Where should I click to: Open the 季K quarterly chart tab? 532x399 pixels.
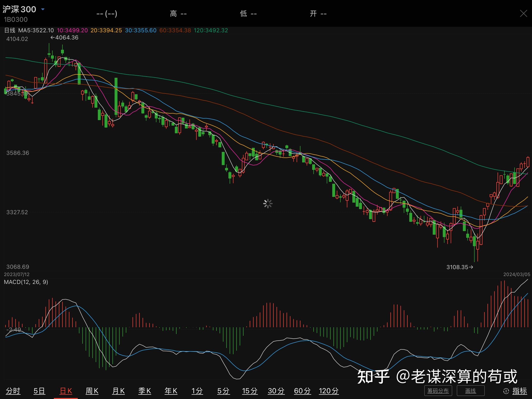pos(144,391)
